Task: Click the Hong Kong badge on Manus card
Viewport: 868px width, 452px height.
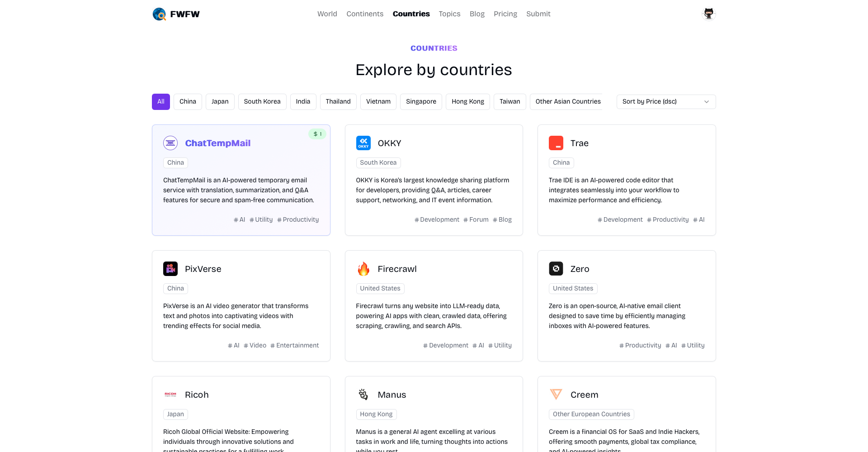Action: coord(376,414)
